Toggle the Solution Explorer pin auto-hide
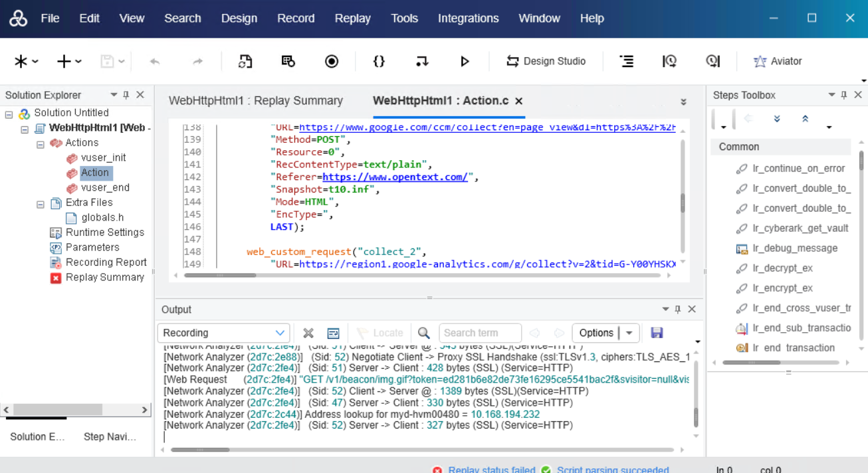The height and width of the screenshot is (473, 868). point(126,95)
